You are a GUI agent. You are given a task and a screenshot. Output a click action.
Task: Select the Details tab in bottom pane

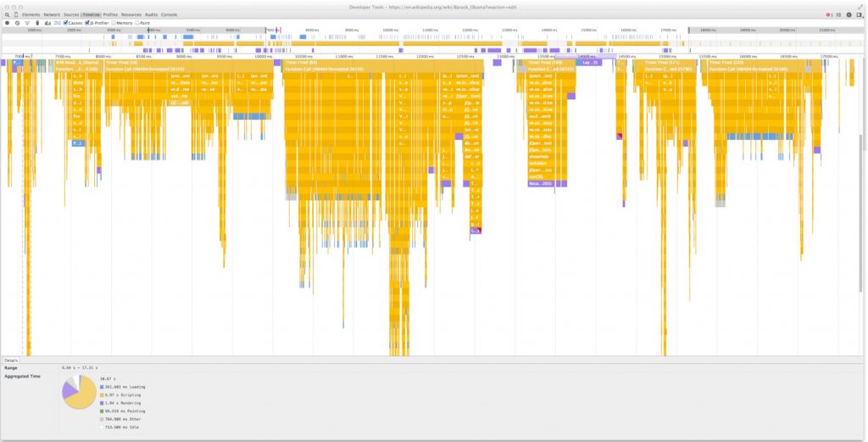pyautogui.click(x=11, y=361)
